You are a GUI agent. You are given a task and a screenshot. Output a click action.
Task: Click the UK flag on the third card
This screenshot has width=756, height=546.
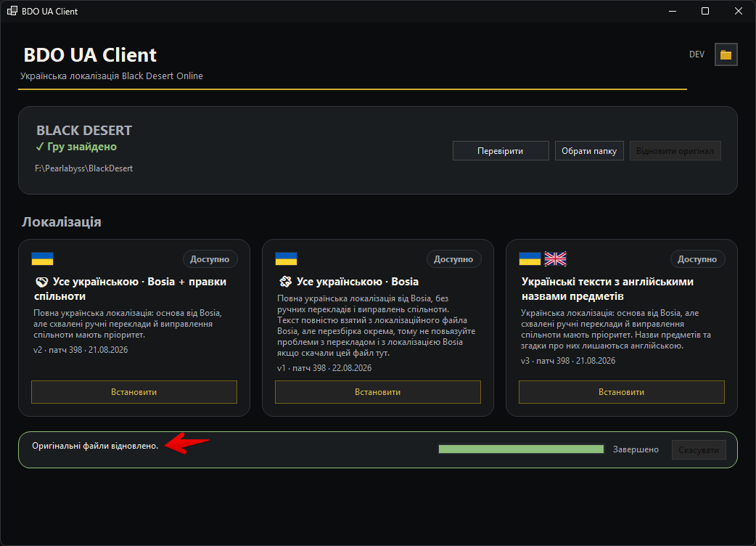556,258
